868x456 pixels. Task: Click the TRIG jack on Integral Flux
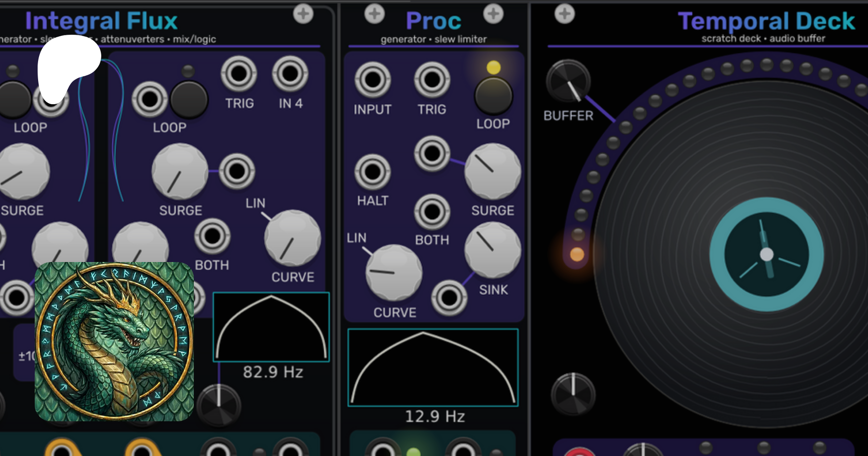tap(239, 74)
